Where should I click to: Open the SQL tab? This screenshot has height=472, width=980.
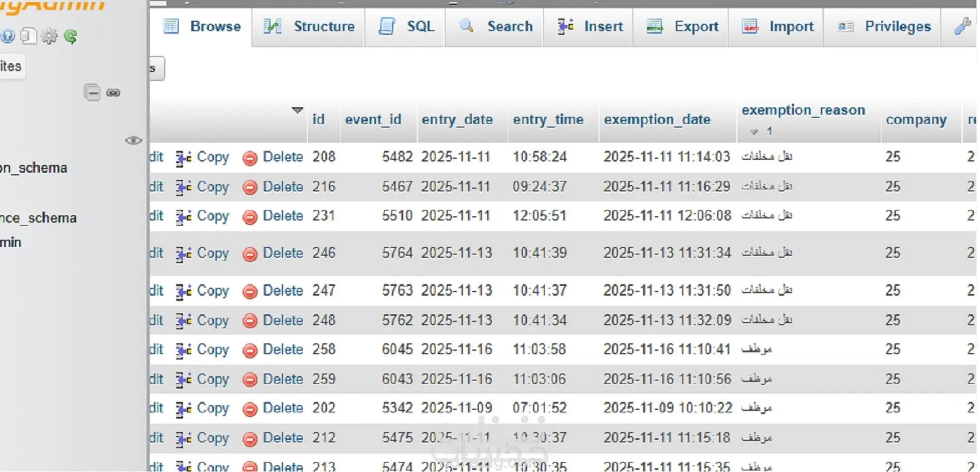[x=406, y=26]
